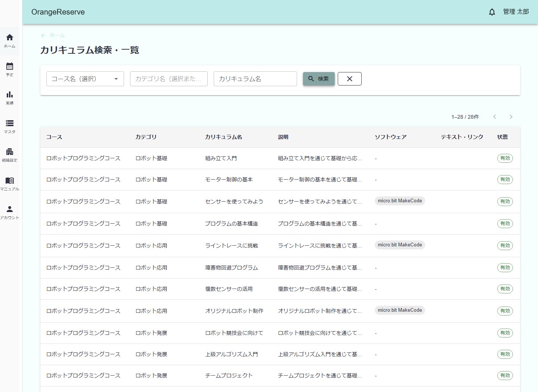Select the コース column header
The image size is (538, 392).
coord(54,137)
